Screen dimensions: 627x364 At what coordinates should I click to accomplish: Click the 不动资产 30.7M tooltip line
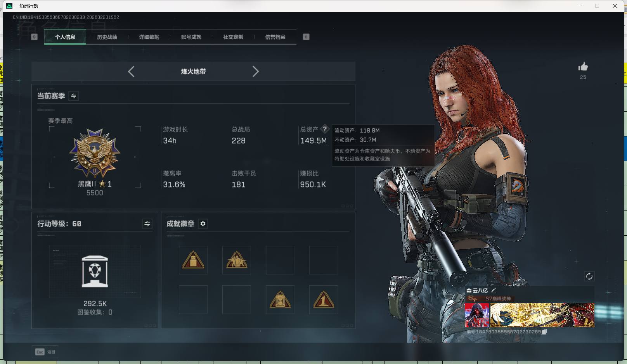(355, 140)
